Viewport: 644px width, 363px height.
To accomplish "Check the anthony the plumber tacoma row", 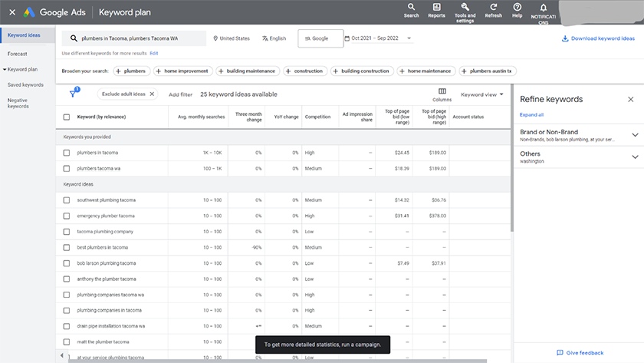I will coord(67,279).
